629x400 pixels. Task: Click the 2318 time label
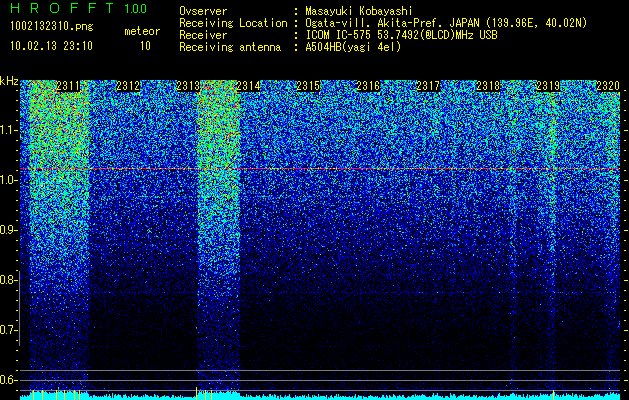(488, 86)
